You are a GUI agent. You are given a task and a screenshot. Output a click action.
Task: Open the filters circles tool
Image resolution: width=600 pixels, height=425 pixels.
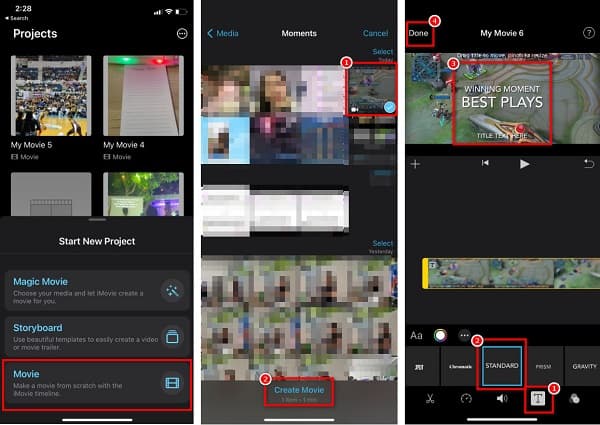(x=574, y=399)
